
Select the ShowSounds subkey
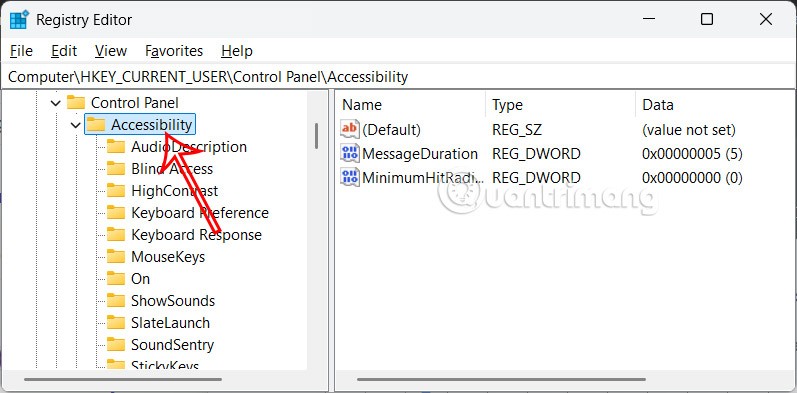coord(173,300)
